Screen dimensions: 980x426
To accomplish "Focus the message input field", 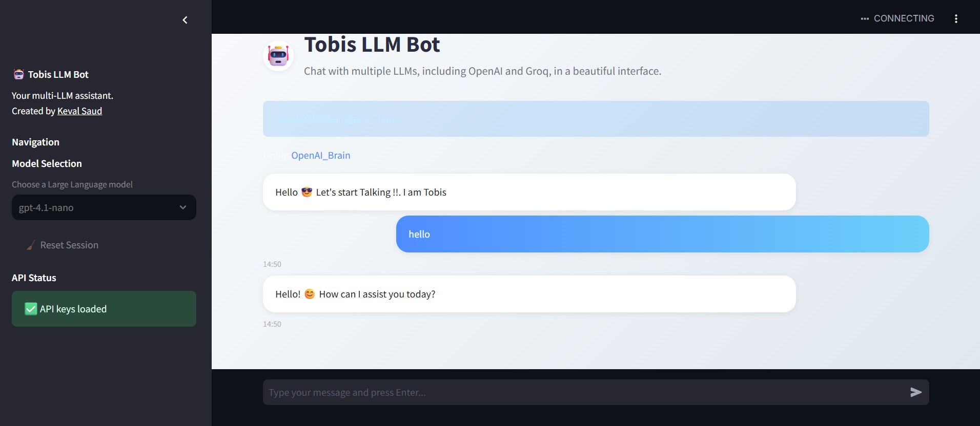I will pos(584,392).
